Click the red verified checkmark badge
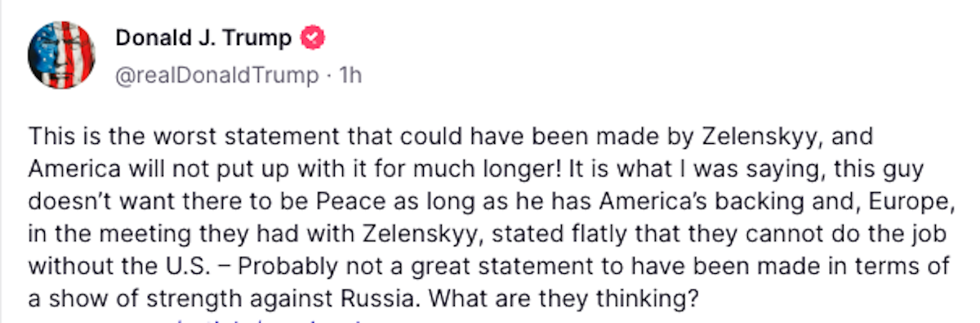This screenshot has height=323, width=980. 314,38
